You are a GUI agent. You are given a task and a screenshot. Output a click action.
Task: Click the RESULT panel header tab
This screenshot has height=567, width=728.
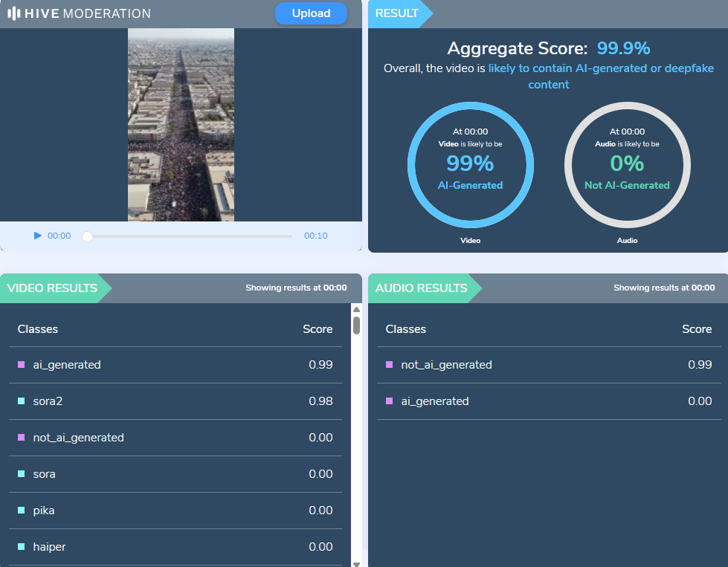(397, 13)
